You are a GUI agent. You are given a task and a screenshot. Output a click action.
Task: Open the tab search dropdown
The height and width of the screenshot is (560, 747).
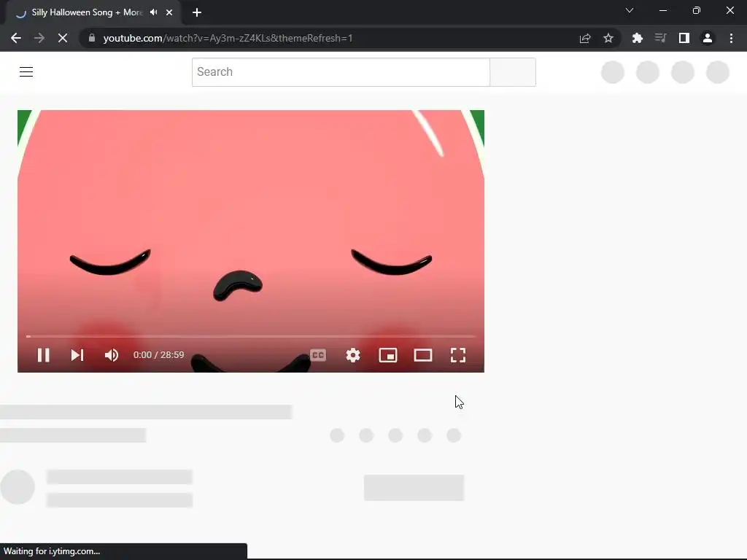click(x=630, y=10)
